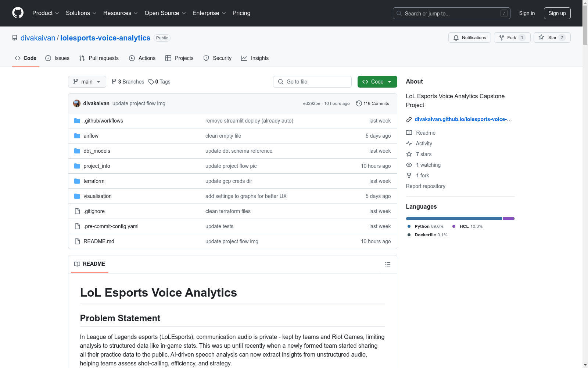Viewport: 588px width, 368px height.
Task: Click the purple HCL segment of language bar
Action: (508, 219)
